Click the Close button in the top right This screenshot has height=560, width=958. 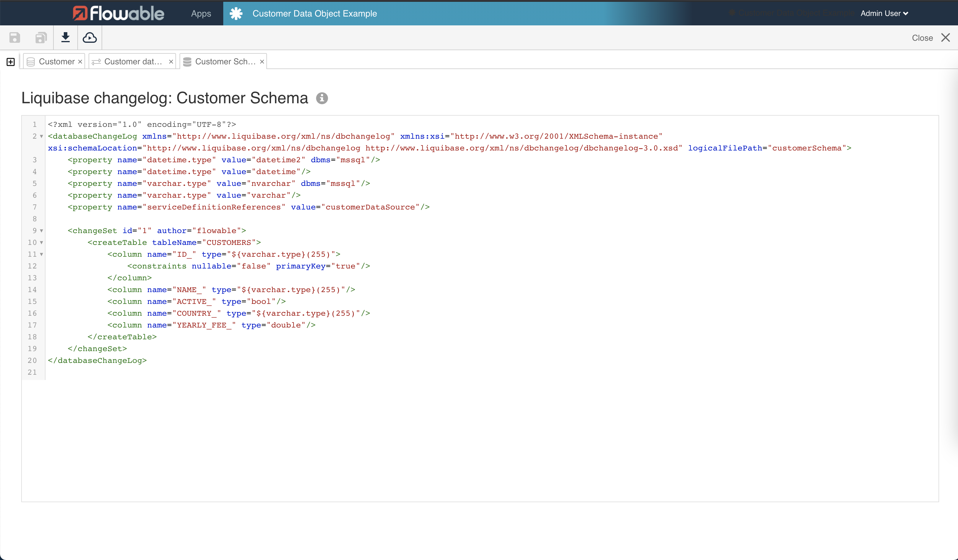pyautogui.click(x=923, y=37)
